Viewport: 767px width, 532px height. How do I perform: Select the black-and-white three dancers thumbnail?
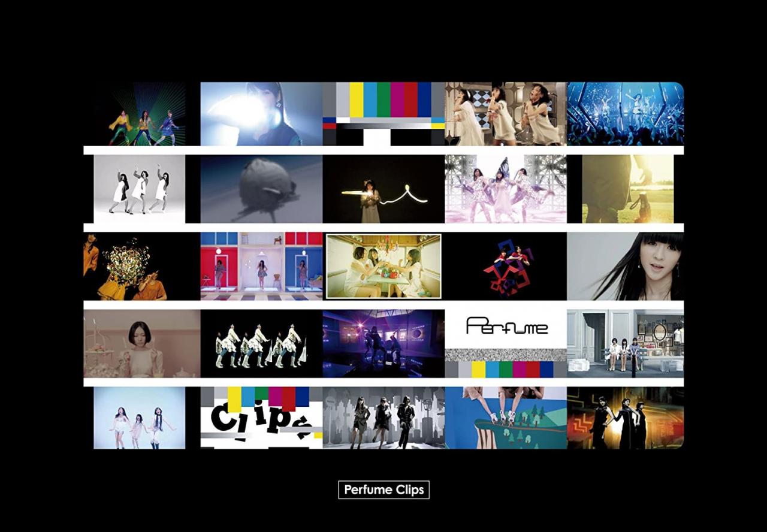(x=139, y=189)
